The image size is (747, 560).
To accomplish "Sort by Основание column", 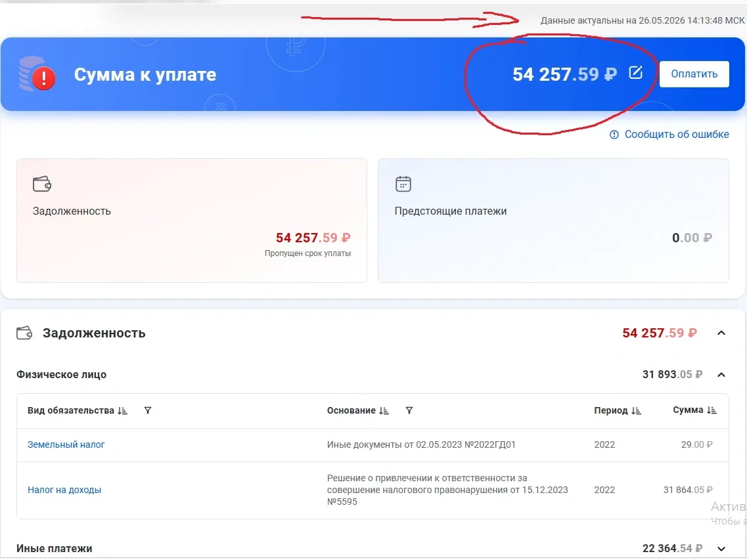I will click(384, 410).
